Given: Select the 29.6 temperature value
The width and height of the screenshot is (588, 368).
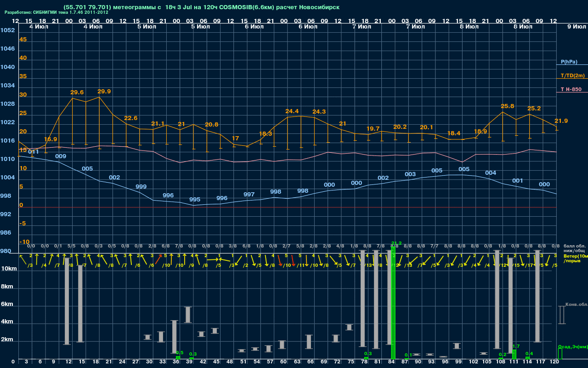Looking at the screenshot, I should pos(77,92).
